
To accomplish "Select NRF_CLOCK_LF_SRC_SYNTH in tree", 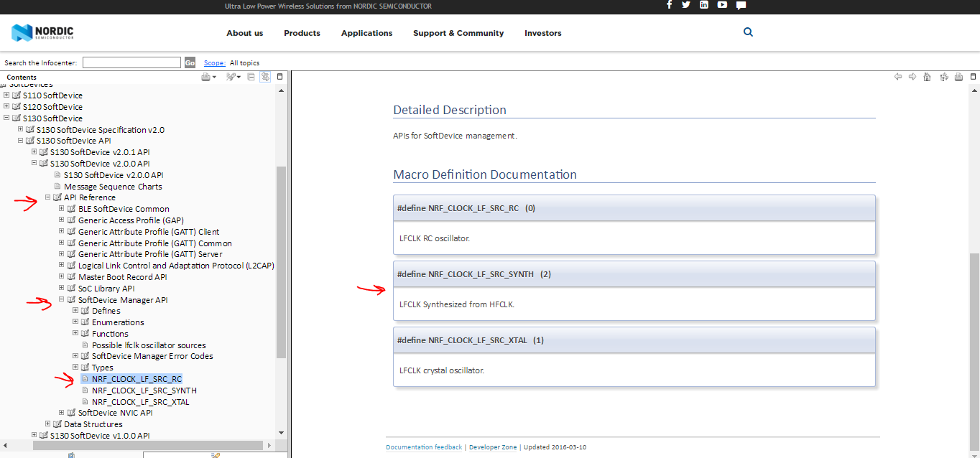I will pos(144,391).
